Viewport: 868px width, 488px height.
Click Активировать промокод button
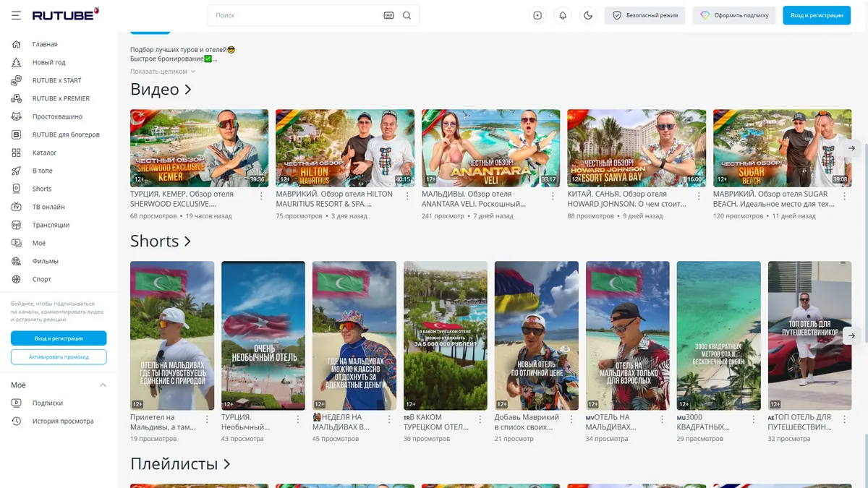(59, 357)
